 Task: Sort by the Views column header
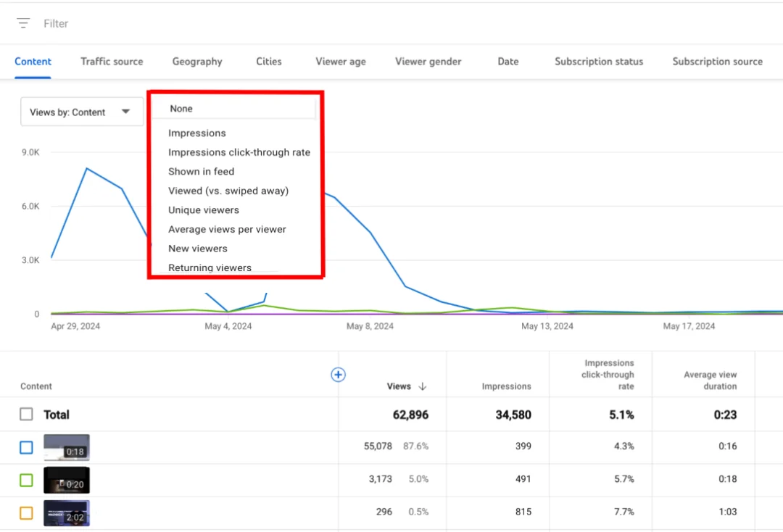point(399,386)
